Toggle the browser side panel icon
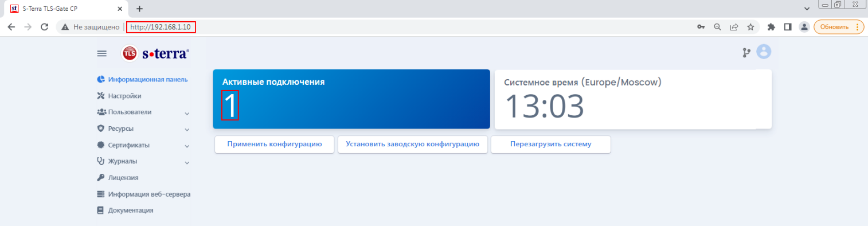The image size is (868, 226). (x=788, y=27)
